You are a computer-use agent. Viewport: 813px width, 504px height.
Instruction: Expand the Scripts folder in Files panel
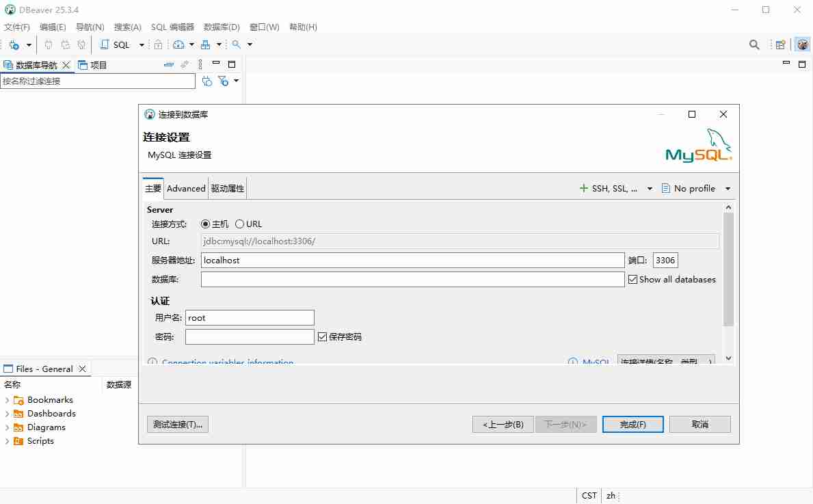(8, 441)
